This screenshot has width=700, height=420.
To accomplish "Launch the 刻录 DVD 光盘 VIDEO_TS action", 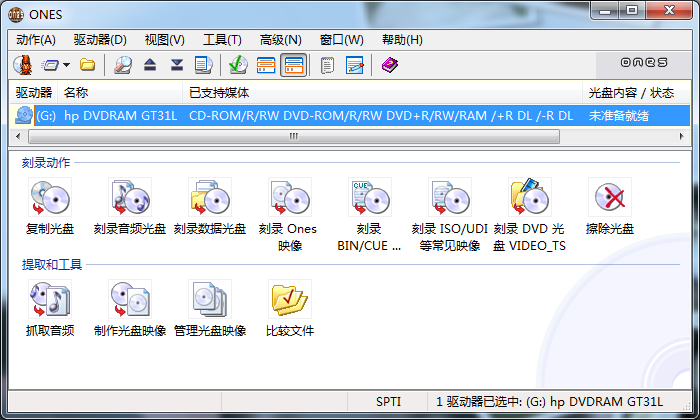I will point(529,214).
